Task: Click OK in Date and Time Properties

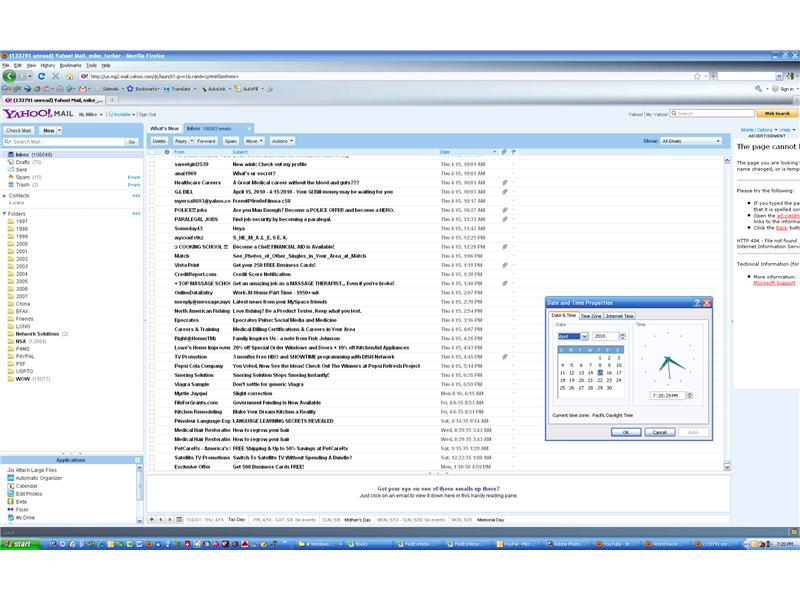Action: click(x=626, y=433)
